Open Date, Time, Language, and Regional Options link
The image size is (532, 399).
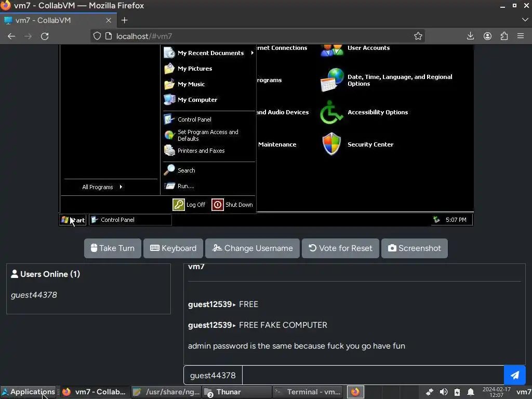pos(400,80)
